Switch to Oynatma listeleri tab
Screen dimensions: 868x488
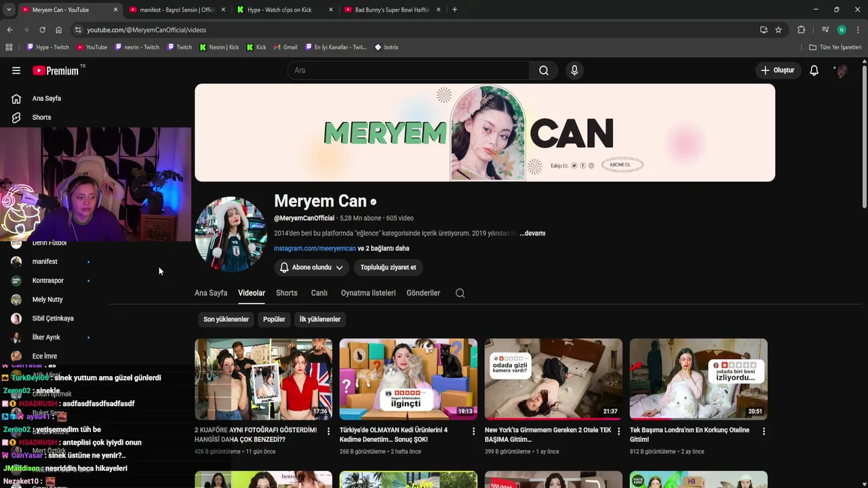[368, 293]
